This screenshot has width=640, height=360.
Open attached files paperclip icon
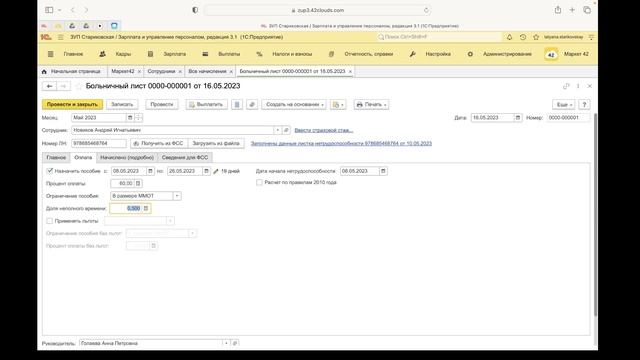pyautogui.click(x=252, y=104)
